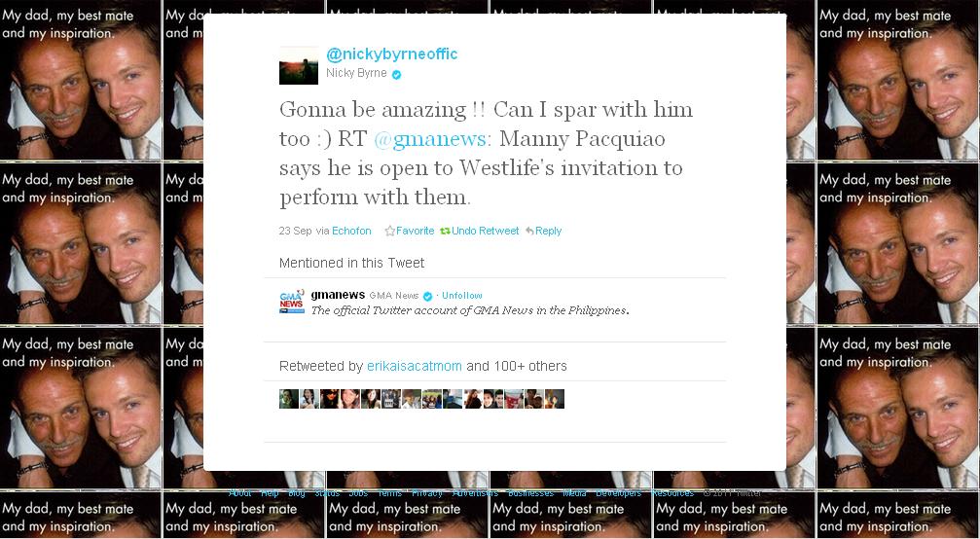Viewport: 980px width, 539px height.
Task: Undo the retweet of this tweet
Action: point(480,232)
